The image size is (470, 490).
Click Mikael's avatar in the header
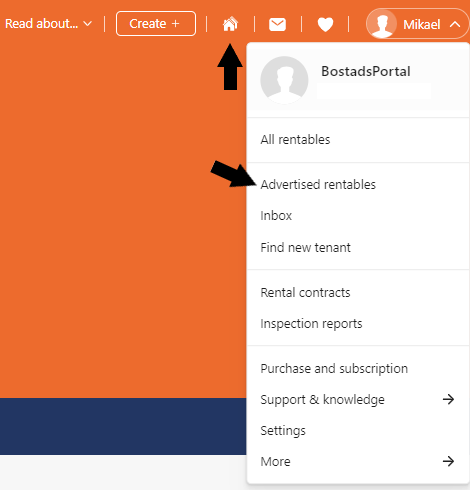click(382, 24)
